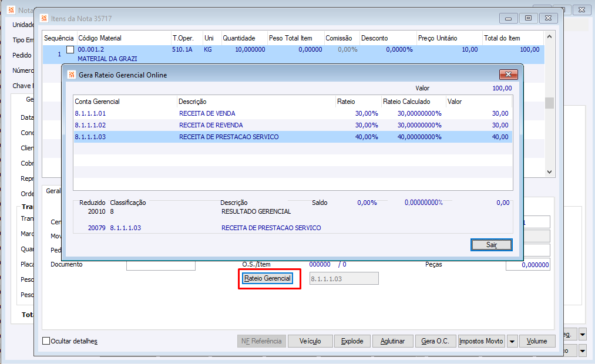Click the 8.1.1.1.03 field beside Rateio Gerencial
595x364 pixels.
point(344,279)
